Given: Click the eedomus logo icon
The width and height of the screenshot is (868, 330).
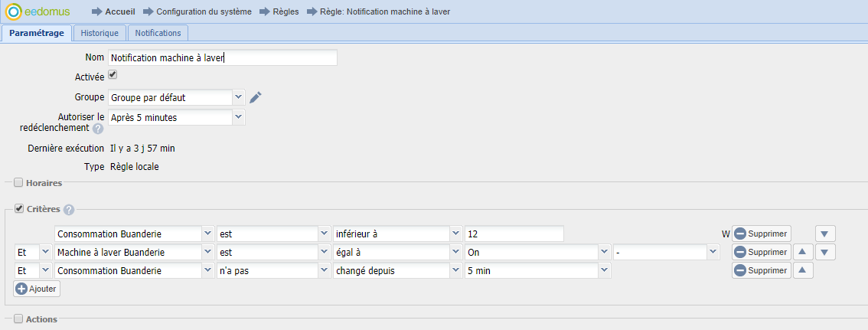Looking at the screenshot, I should [13, 12].
